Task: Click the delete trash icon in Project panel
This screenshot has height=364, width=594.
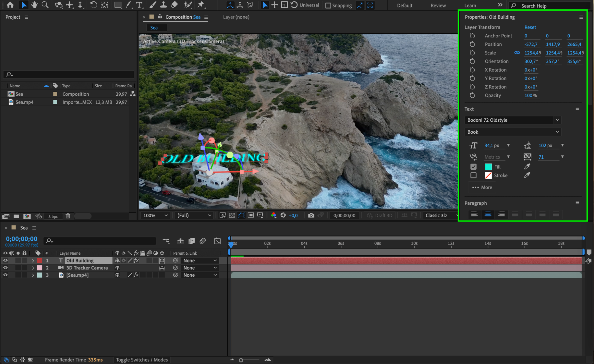Action: tap(68, 216)
